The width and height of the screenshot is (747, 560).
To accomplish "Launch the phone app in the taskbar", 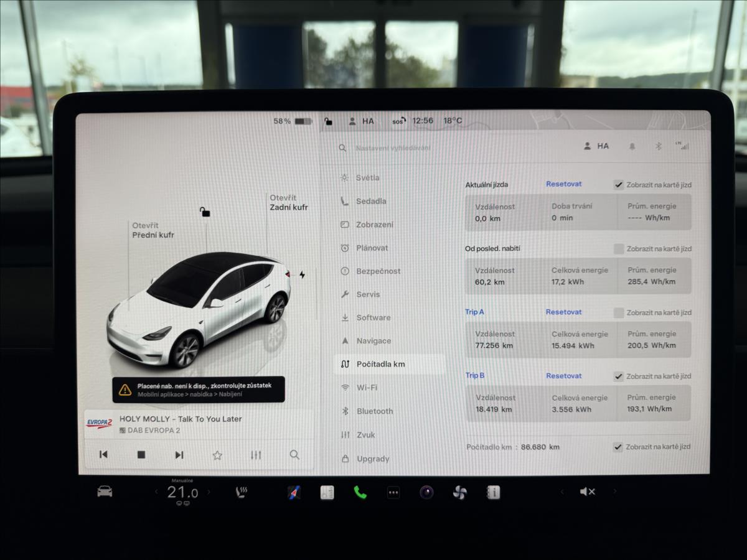I will pyautogui.click(x=361, y=492).
